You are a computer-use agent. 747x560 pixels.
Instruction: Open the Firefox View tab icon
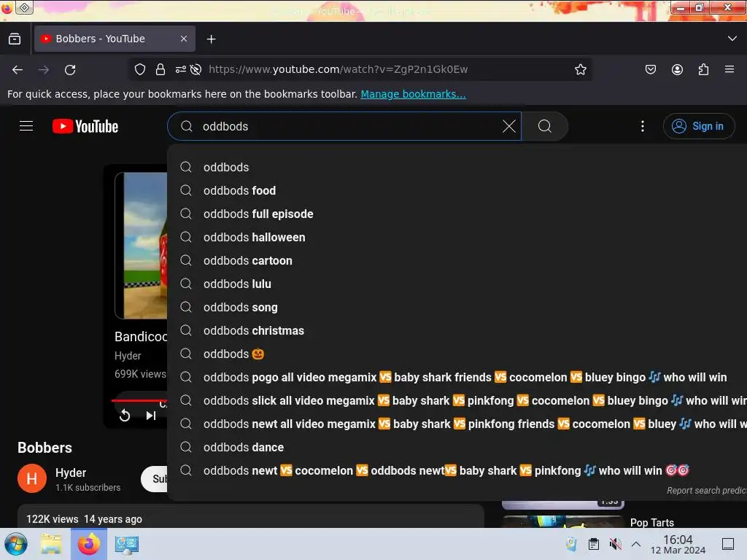pos(15,39)
